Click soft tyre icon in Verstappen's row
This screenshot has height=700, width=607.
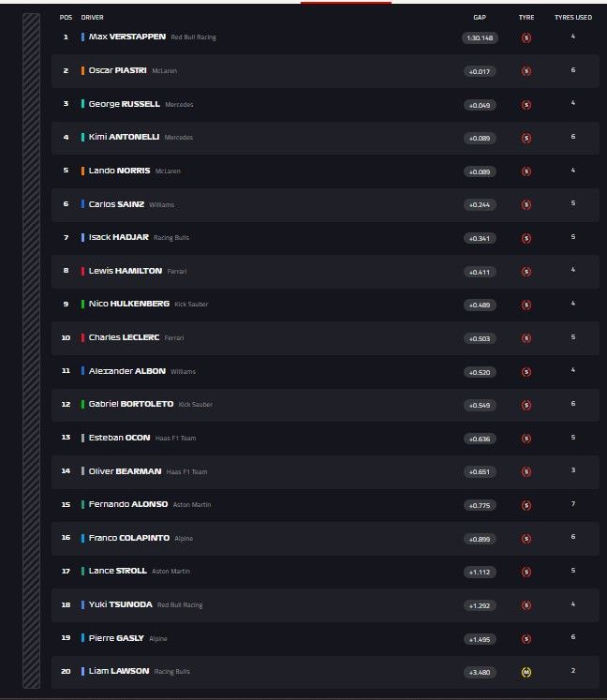tap(526, 37)
